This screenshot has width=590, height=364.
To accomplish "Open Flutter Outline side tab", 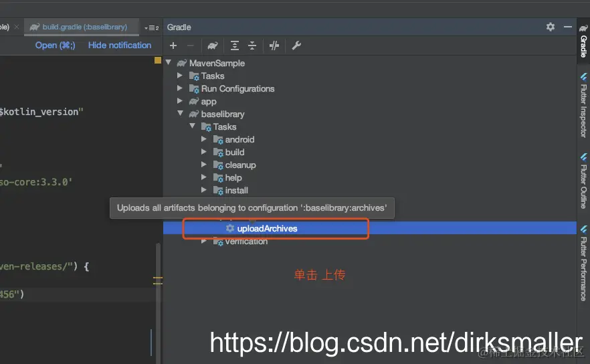I will click(583, 181).
